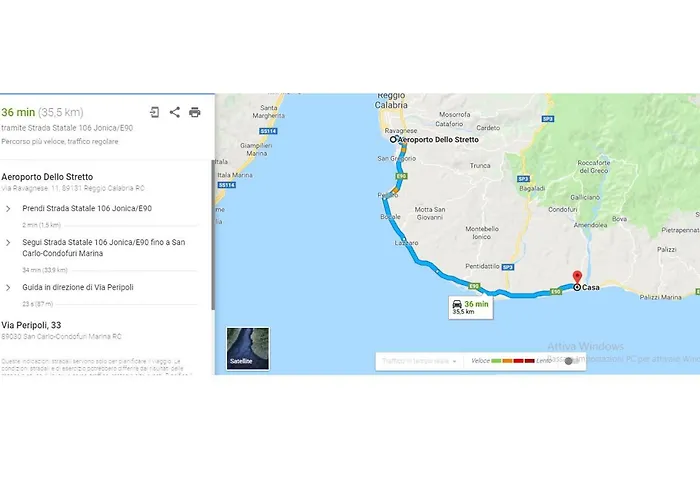Click the send directions to phone icon

pyautogui.click(x=154, y=112)
